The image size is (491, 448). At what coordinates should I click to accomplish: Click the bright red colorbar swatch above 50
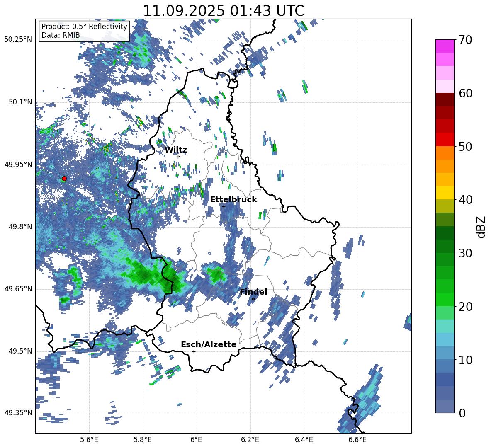click(445, 140)
